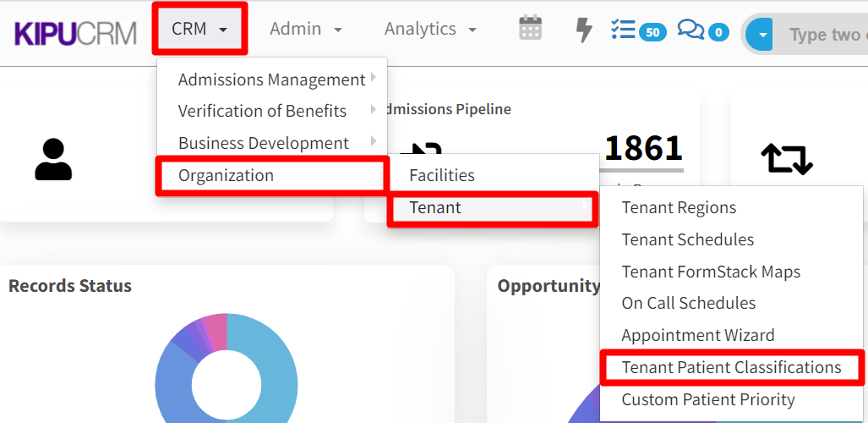Open the task checklist icon
Screen dimensions: 868x423
[623, 30]
